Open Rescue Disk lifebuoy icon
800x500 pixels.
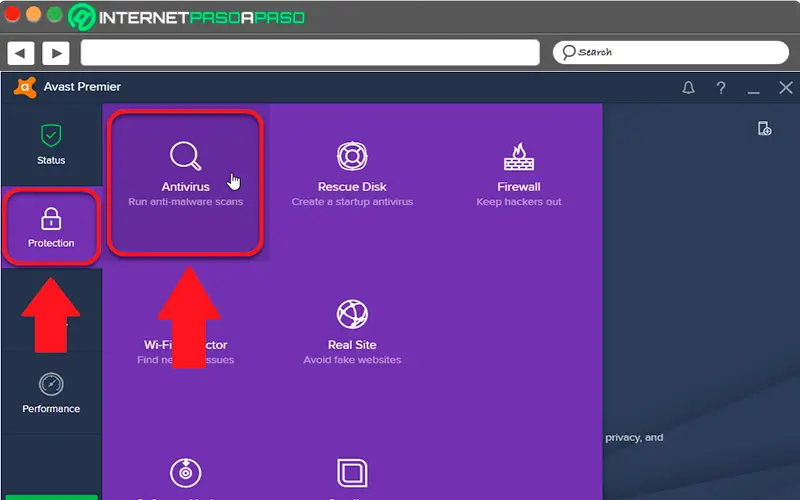352,156
